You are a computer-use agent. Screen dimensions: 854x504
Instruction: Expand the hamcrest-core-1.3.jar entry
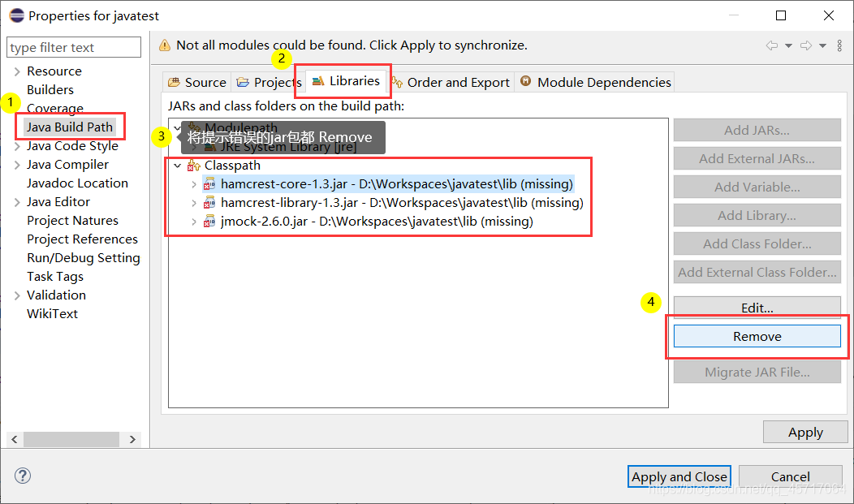(x=194, y=184)
